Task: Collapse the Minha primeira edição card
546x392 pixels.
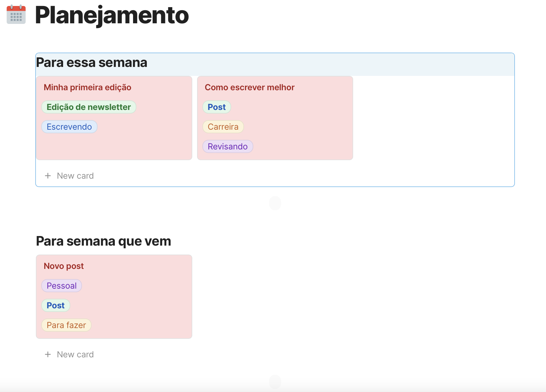Action: [x=87, y=87]
